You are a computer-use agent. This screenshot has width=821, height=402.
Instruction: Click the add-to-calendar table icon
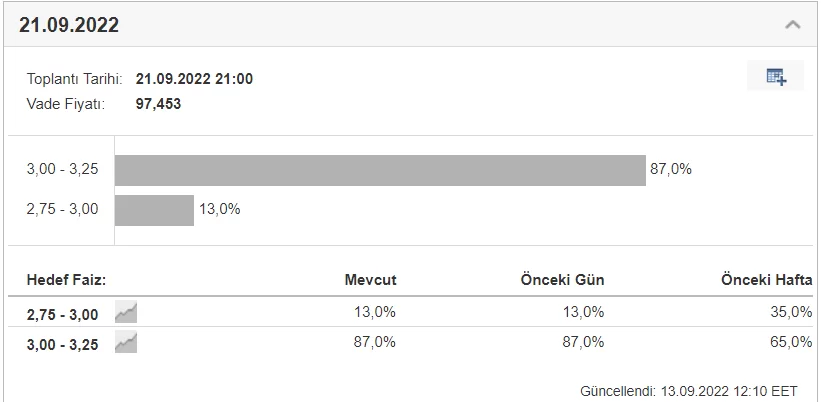coord(776,76)
